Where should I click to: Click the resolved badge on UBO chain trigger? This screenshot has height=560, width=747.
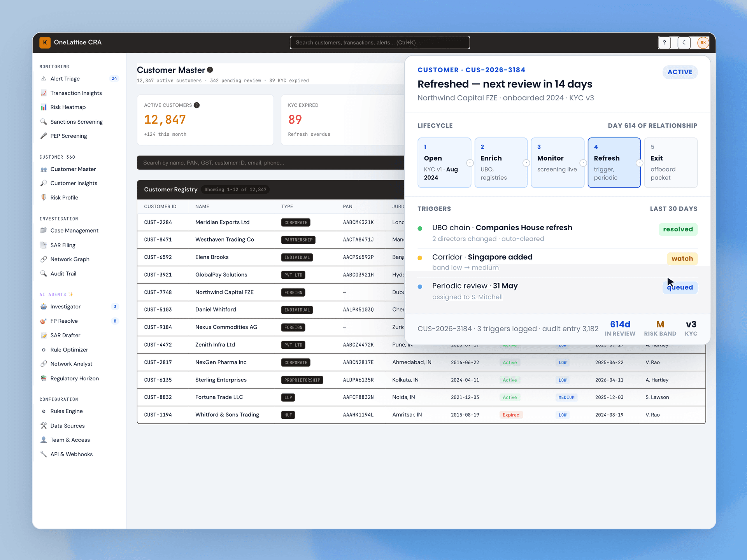click(678, 229)
